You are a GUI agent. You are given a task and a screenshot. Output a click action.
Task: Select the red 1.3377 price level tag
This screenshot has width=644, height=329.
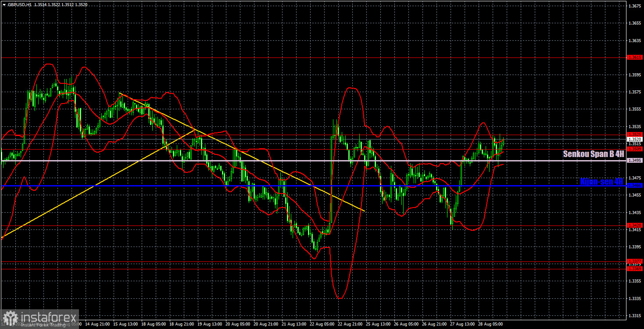coord(635,261)
